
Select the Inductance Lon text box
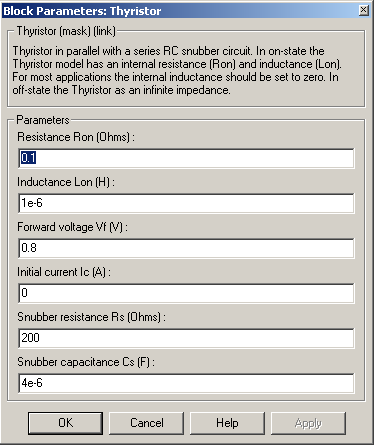pyautogui.click(x=186, y=203)
